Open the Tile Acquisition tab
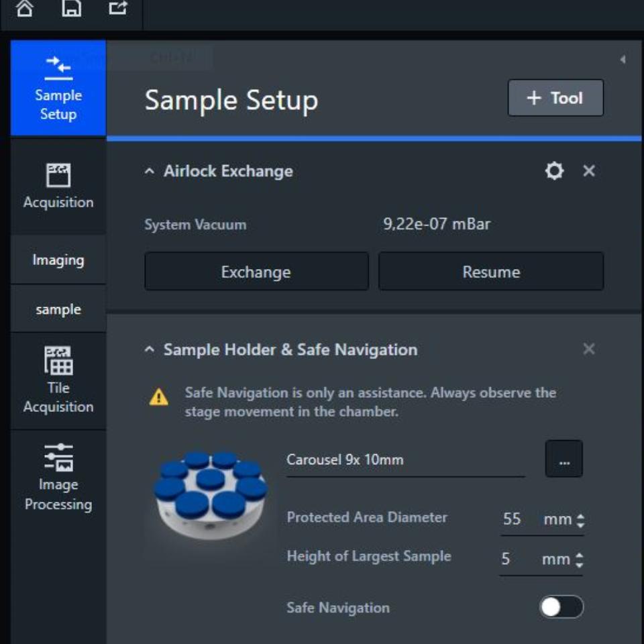The image size is (644, 644). 58,381
